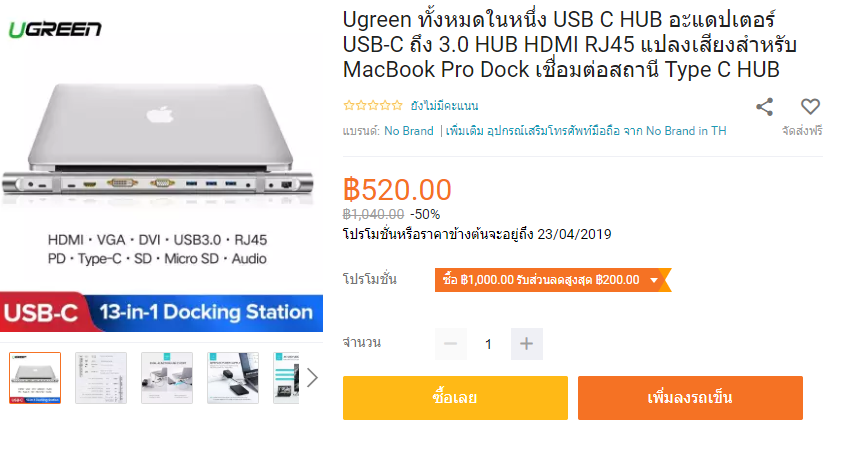Select the partially visible fifth thumbnail
The width and height of the screenshot is (842, 457).
click(x=286, y=378)
